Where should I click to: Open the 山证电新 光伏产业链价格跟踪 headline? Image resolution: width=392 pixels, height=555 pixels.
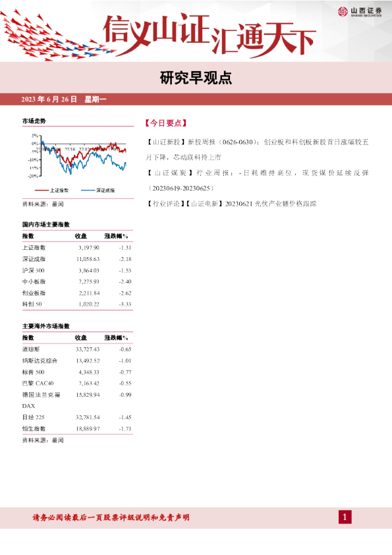231,204
